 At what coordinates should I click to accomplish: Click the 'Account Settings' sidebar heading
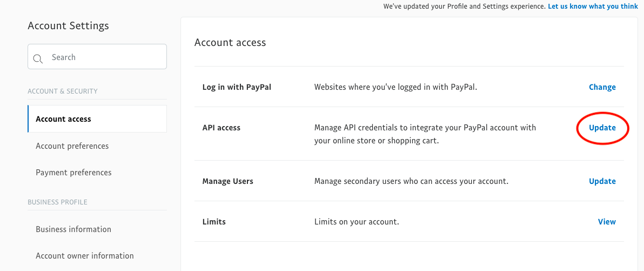click(x=68, y=26)
